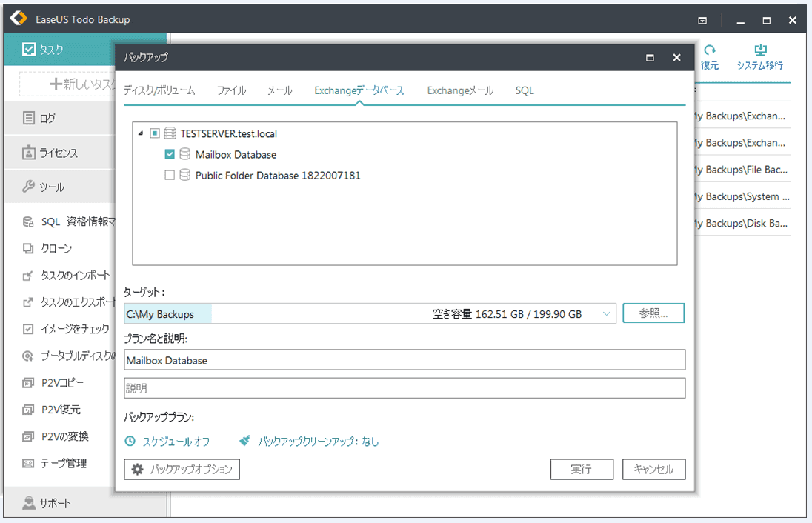
Task: Open Tape management (テープ管理) tool
Action: coord(55,464)
